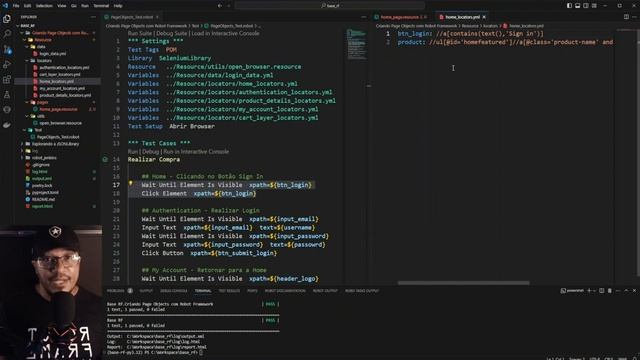
Task: Switch to the home_page.resource tab
Action: pyautogui.click(x=400, y=17)
